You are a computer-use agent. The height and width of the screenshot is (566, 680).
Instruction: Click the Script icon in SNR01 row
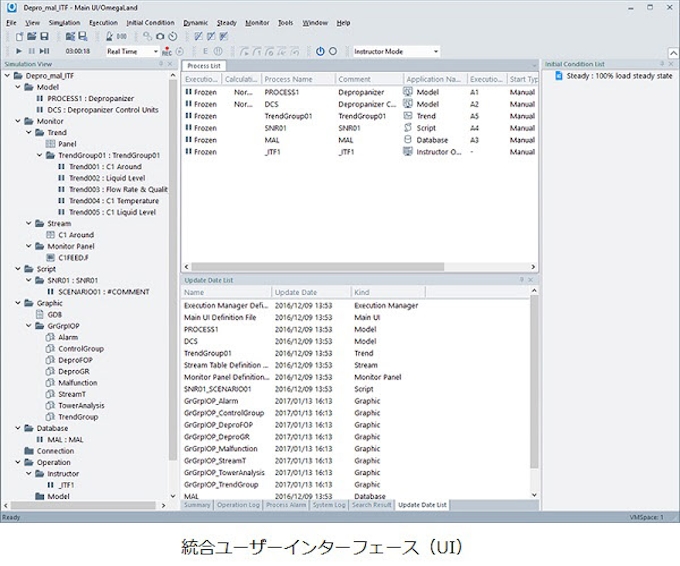(408, 128)
